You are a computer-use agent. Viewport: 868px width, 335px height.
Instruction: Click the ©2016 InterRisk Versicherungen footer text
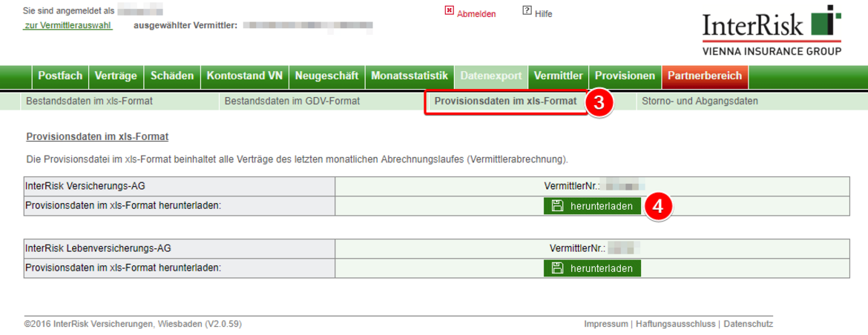133,324
